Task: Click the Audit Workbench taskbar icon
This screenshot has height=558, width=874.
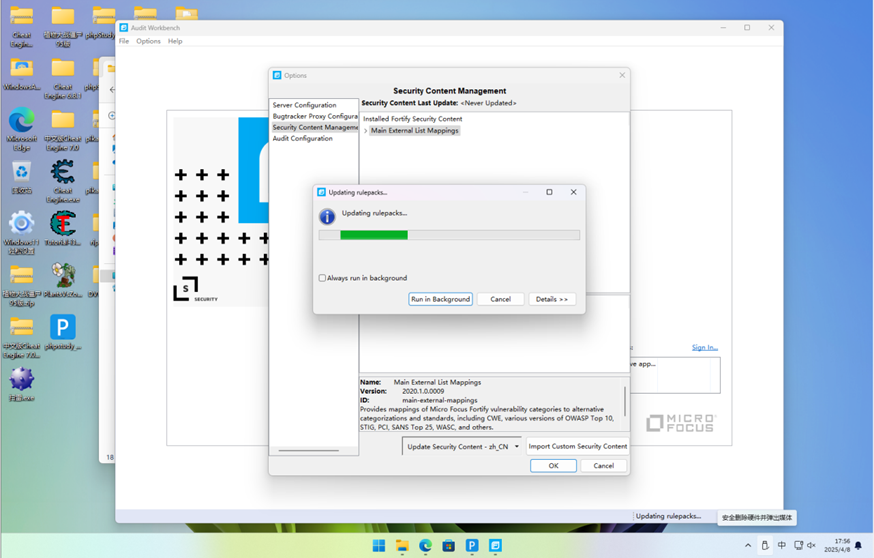Action: pos(496,546)
